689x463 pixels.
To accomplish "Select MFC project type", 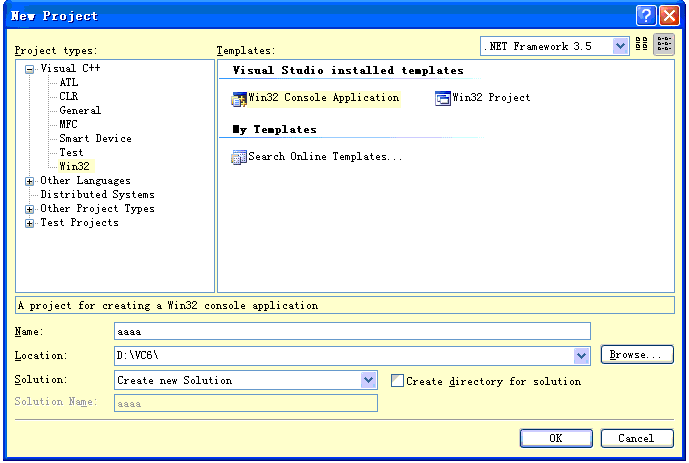I will (70, 125).
